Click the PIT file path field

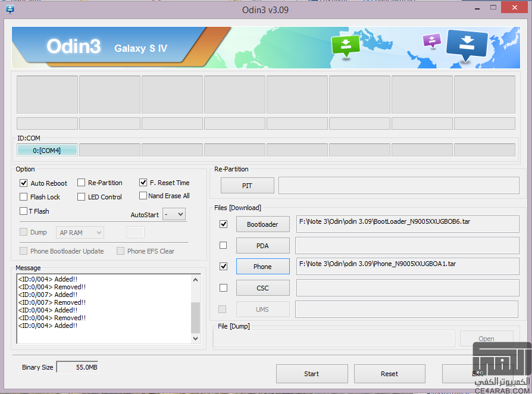click(x=399, y=186)
